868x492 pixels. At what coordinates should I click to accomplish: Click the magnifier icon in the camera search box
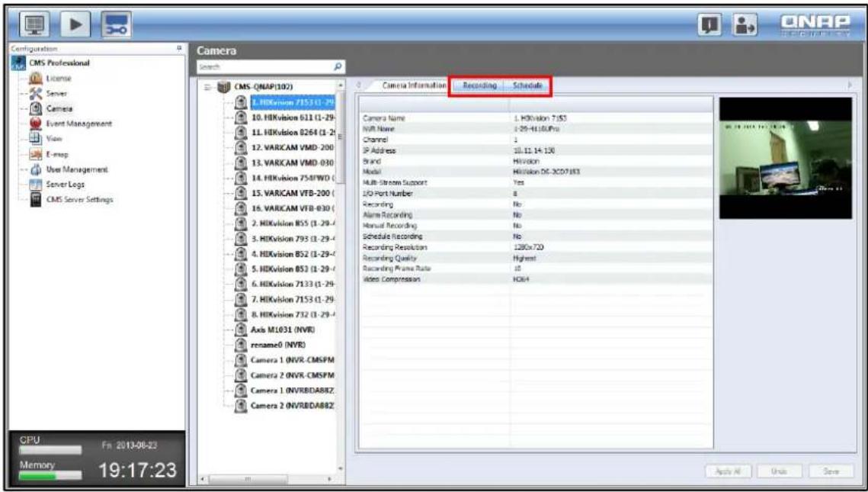click(338, 66)
